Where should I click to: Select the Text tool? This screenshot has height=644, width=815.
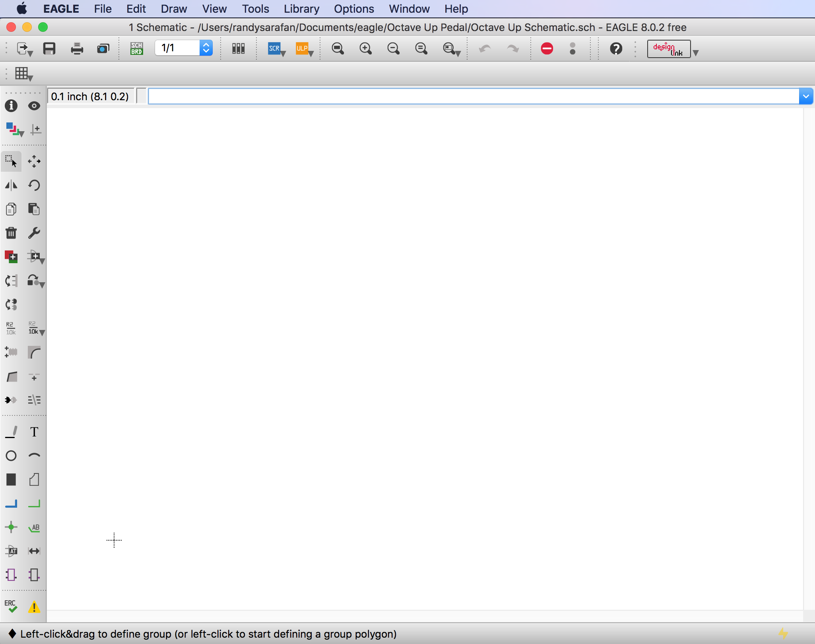[34, 431]
